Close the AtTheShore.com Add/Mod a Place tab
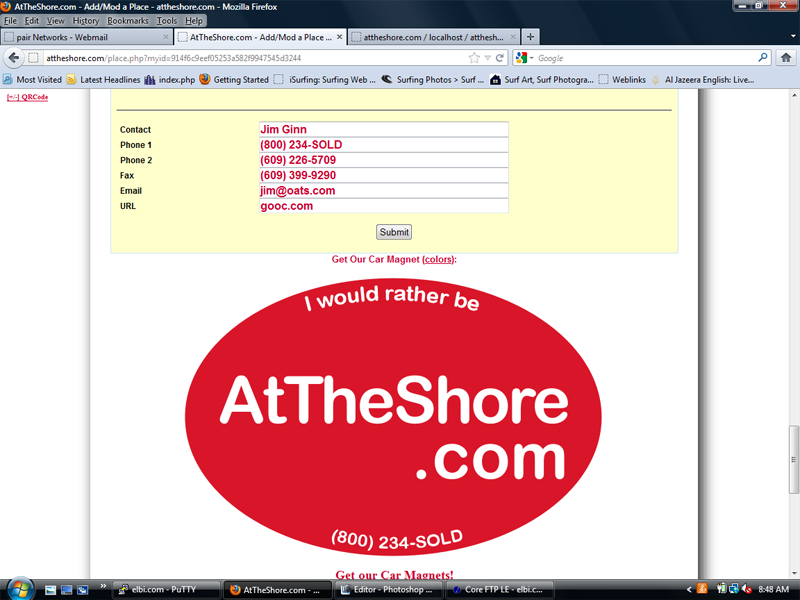This screenshot has height=600, width=800. (x=339, y=37)
